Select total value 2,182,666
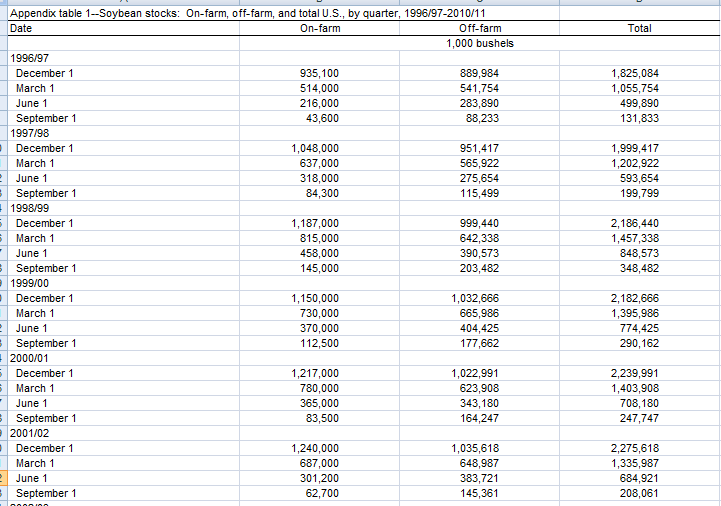 coord(634,298)
